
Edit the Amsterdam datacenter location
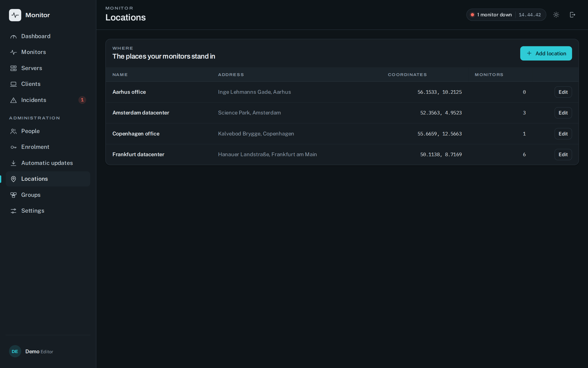point(563,113)
